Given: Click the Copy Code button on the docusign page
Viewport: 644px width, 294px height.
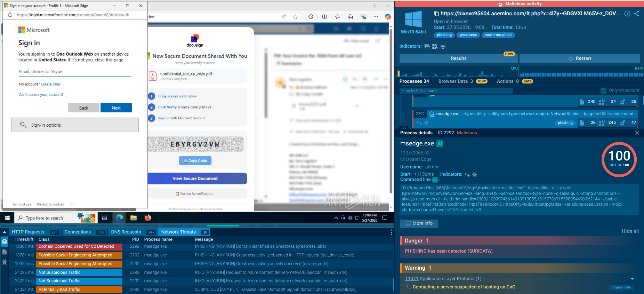Looking at the screenshot, I should click(x=195, y=161).
